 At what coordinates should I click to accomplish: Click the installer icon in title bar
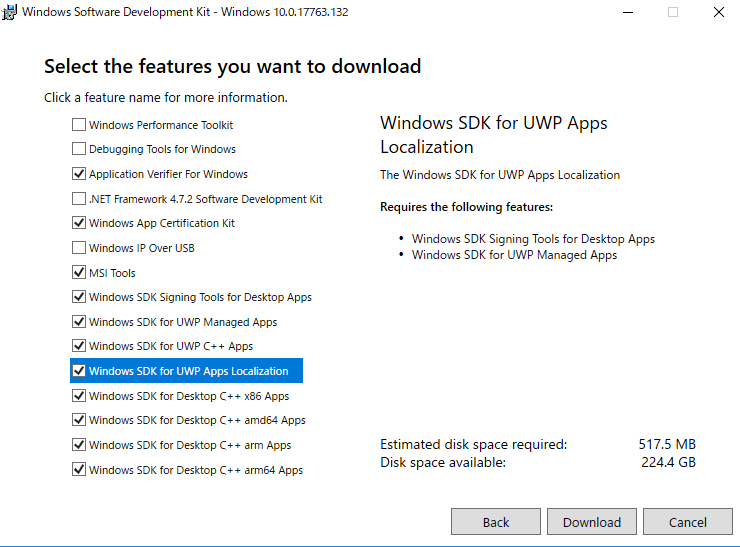tap(8, 11)
